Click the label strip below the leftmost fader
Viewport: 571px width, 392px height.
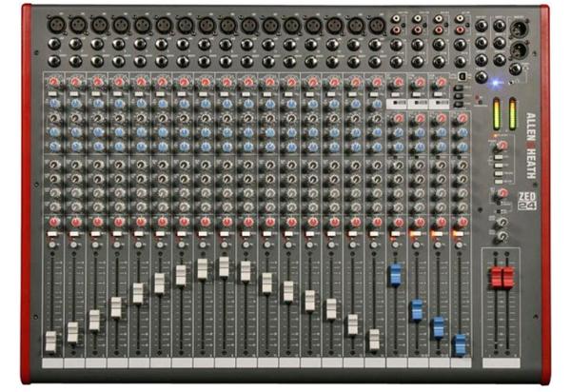pos(50,363)
